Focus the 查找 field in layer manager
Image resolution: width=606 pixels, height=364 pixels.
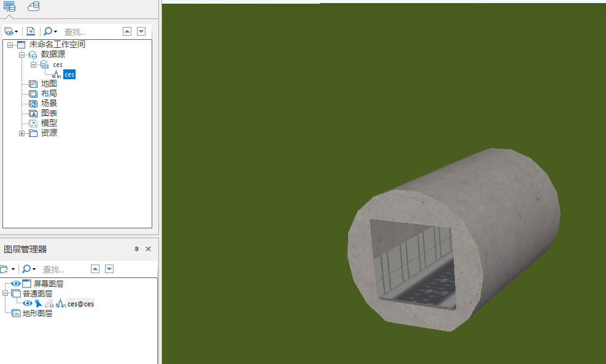(x=65, y=269)
